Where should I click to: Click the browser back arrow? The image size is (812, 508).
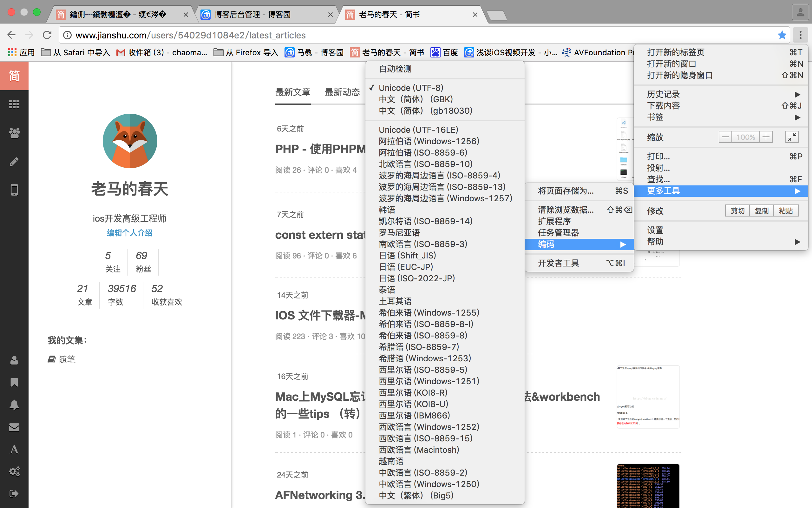[x=11, y=35]
